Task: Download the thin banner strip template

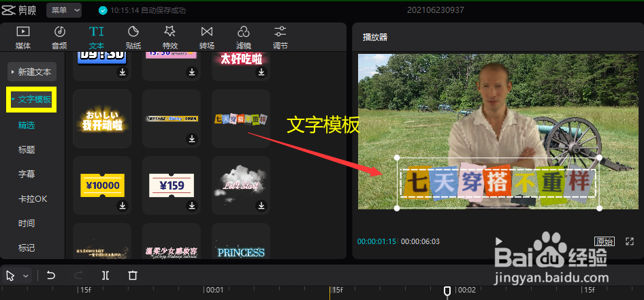Action: point(192,138)
